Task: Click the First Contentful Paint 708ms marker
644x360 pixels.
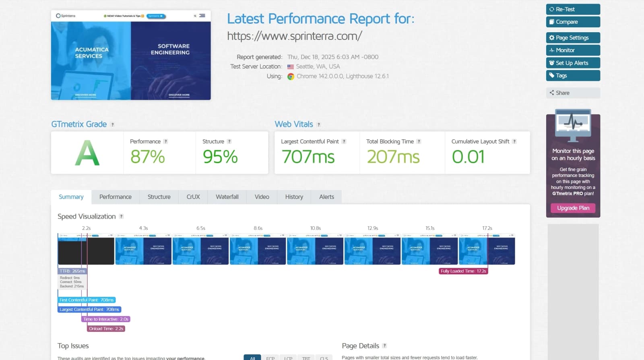Action: pyautogui.click(x=87, y=300)
